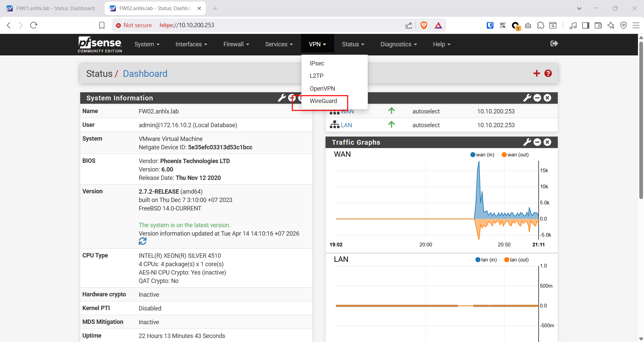Click the pfSense logout icon
Image resolution: width=644 pixels, height=342 pixels.
pyautogui.click(x=554, y=44)
